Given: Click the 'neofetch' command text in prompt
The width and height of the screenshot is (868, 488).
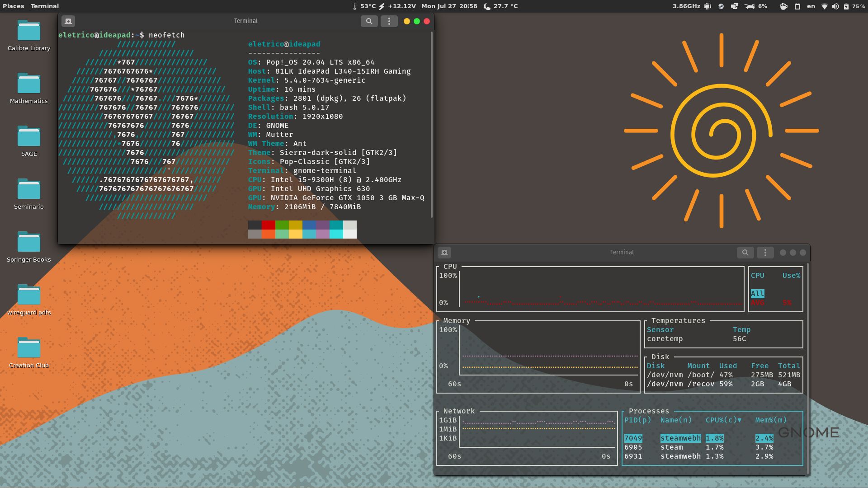Looking at the screenshot, I should 166,35.
